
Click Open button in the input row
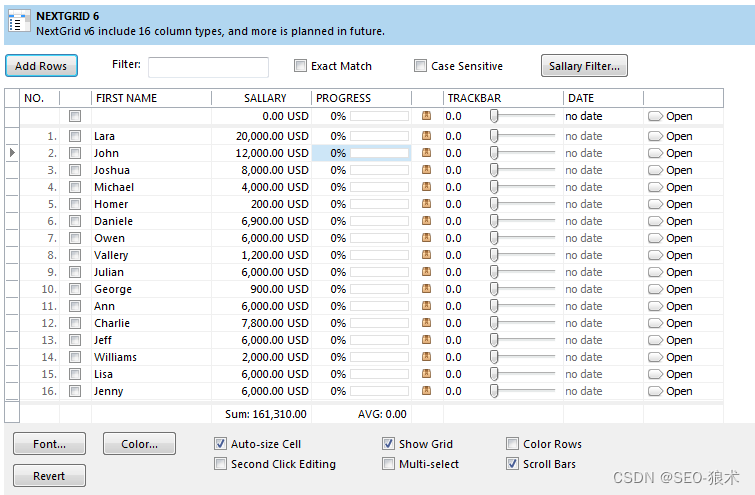(x=670, y=116)
